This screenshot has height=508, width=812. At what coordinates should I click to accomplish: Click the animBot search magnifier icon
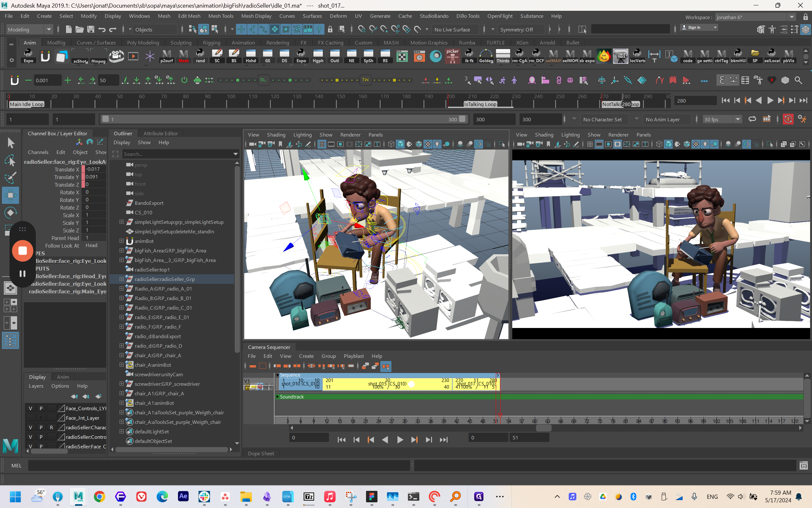pos(799,80)
